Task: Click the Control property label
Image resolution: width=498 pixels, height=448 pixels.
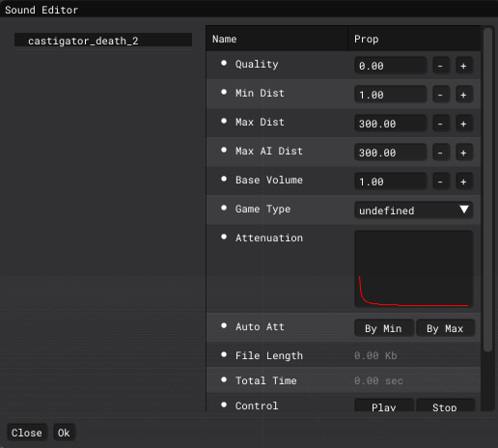Action: point(257,406)
